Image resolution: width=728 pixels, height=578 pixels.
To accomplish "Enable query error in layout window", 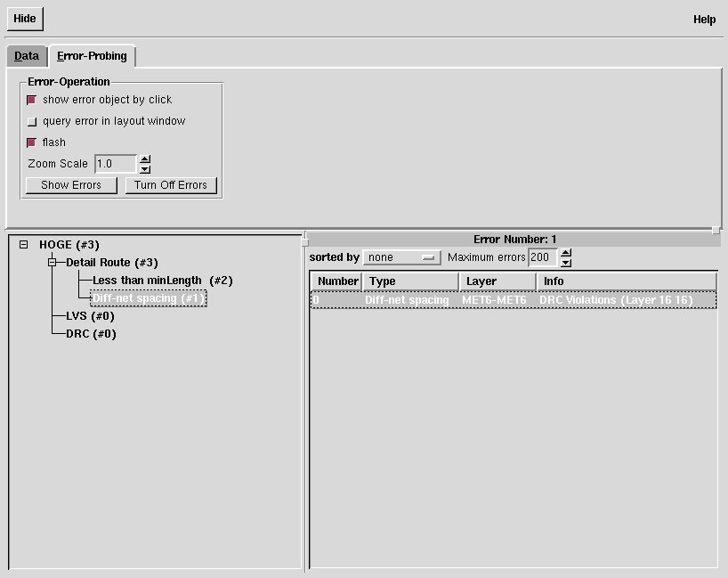I will coord(32,121).
